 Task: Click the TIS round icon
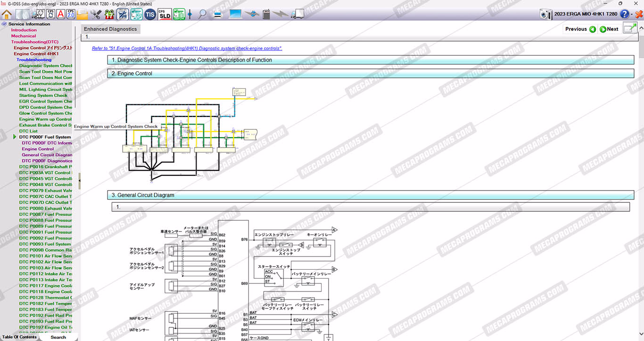(x=150, y=14)
